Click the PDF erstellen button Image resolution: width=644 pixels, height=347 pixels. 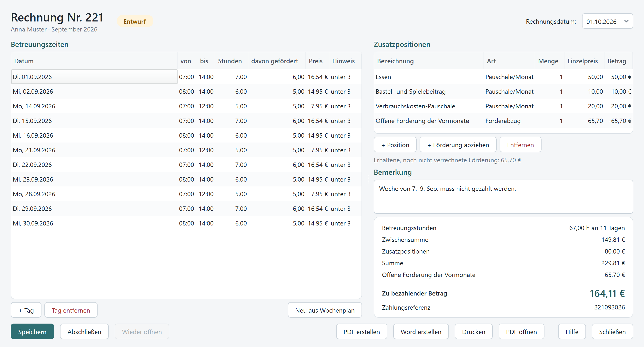click(x=362, y=331)
